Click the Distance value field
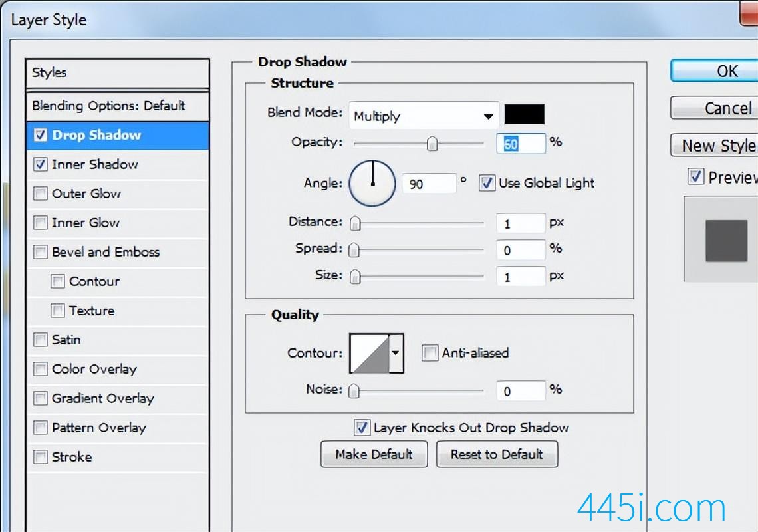The image size is (758, 532). pos(521,223)
